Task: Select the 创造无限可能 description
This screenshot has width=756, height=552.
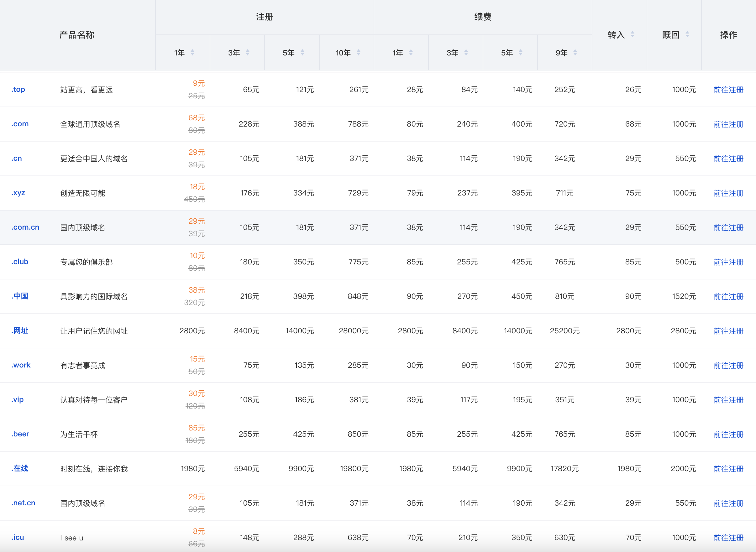Action: point(82,193)
